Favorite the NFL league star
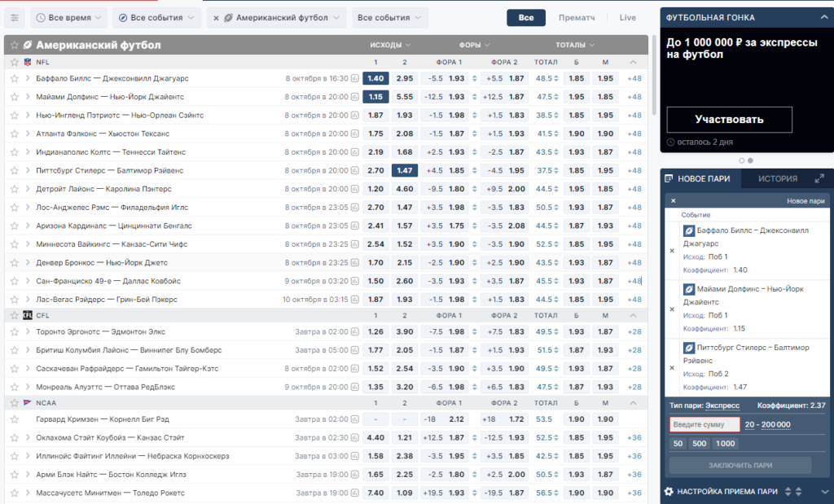The height and width of the screenshot is (504, 834). [x=15, y=62]
